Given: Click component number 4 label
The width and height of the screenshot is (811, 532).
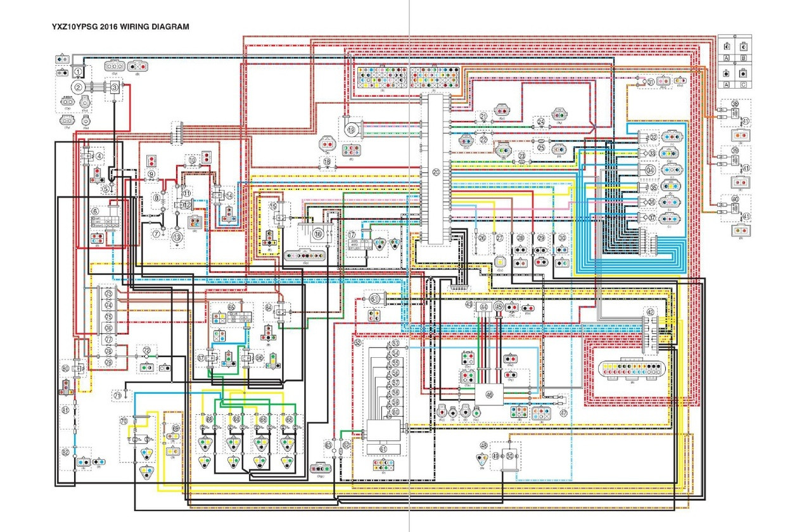Looking at the screenshot, I should [99, 156].
